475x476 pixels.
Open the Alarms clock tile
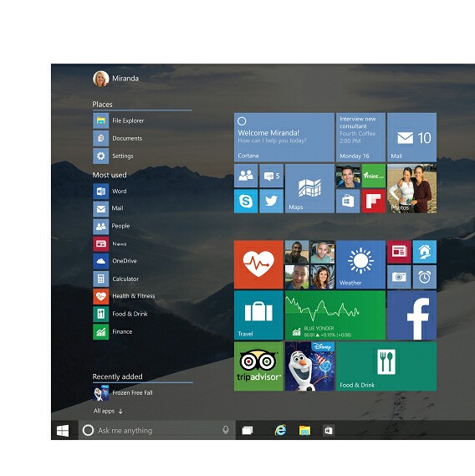tap(425, 277)
